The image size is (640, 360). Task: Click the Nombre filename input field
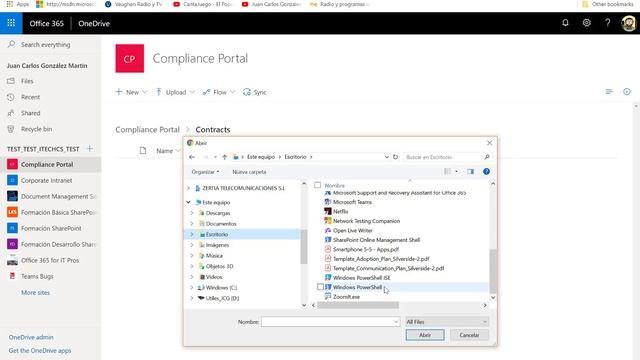pos(331,322)
